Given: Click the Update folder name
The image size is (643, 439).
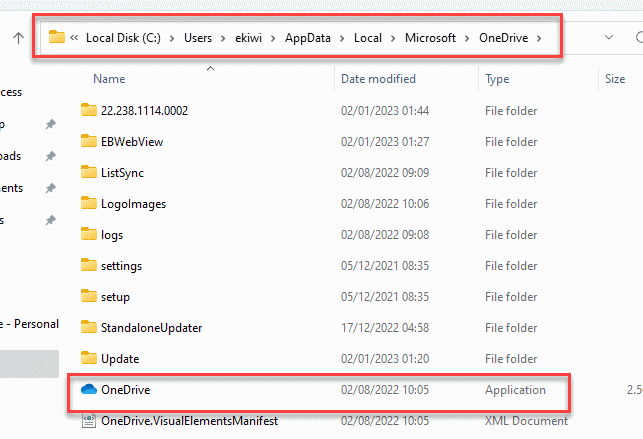Looking at the screenshot, I should click(120, 359).
